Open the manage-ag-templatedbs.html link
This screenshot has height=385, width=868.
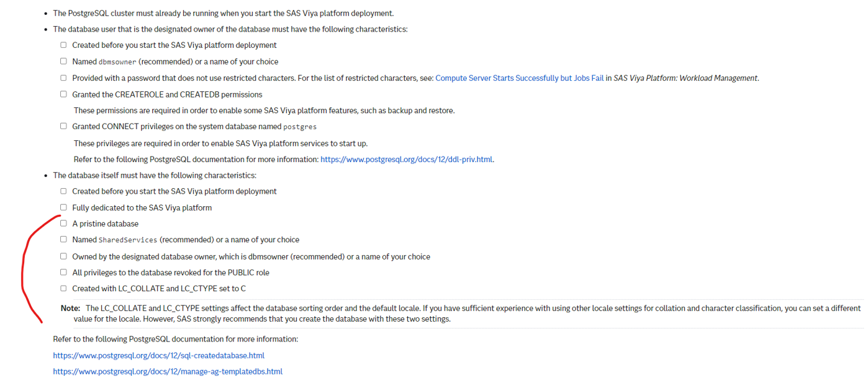[x=168, y=372]
